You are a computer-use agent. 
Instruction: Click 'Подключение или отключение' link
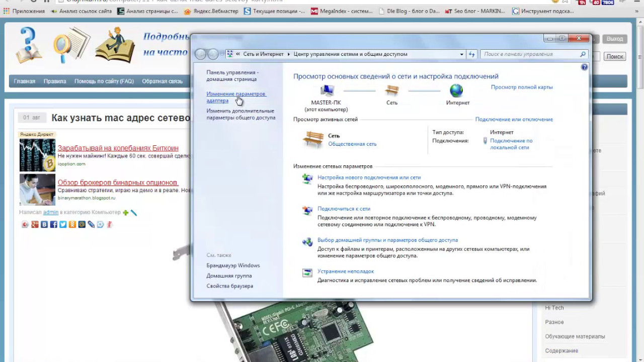[514, 119]
